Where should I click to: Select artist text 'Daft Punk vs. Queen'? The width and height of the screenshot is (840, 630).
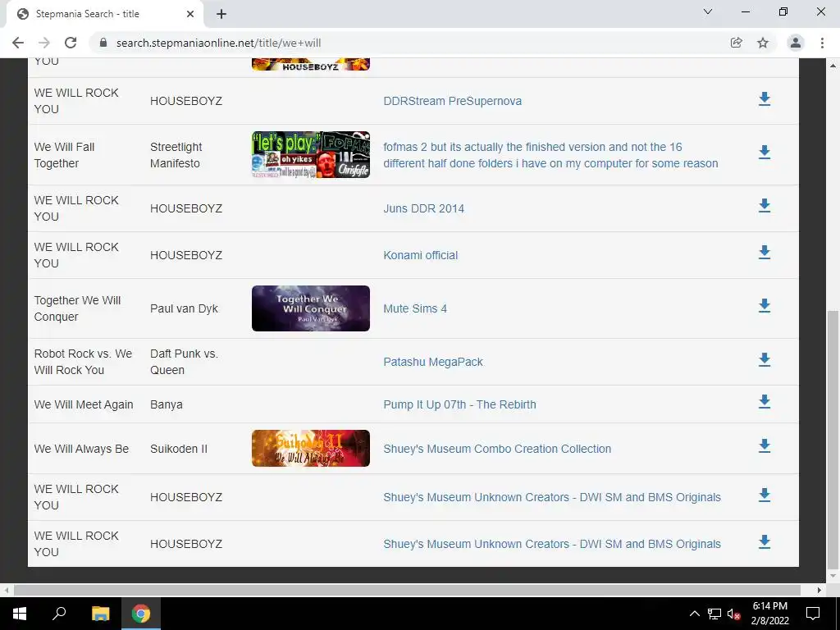pyautogui.click(x=184, y=362)
